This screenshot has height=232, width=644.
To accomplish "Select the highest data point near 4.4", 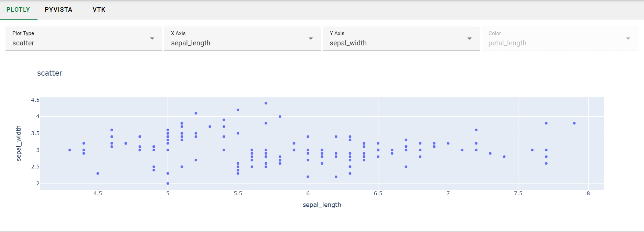I will pyautogui.click(x=266, y=103).
